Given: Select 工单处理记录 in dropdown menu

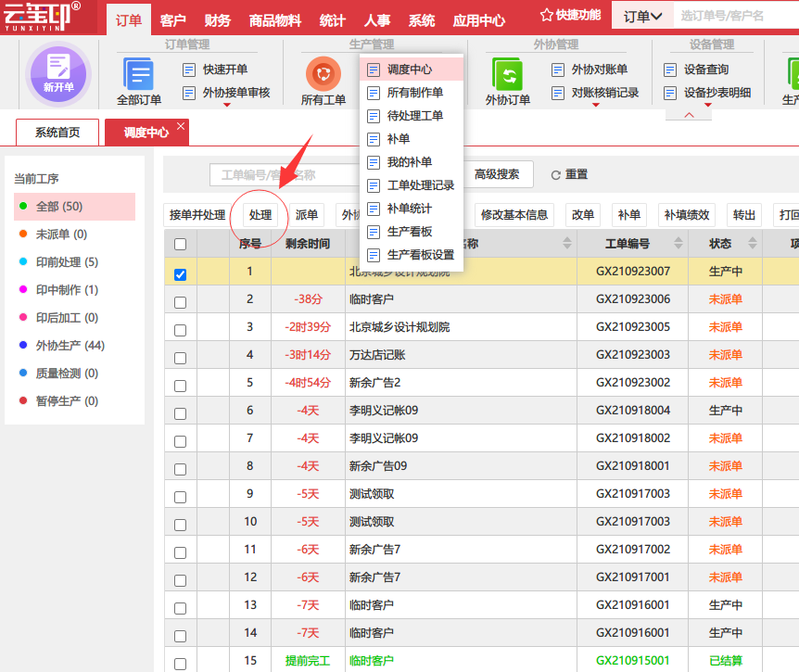Looking at the screenshot, I should click(x=412, y=185).
